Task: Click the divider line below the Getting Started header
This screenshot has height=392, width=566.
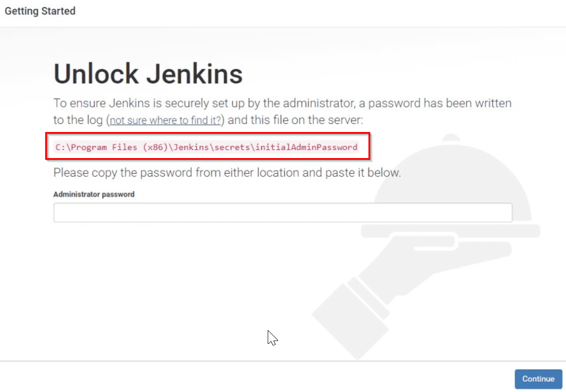Action: [x=283, y=25]
